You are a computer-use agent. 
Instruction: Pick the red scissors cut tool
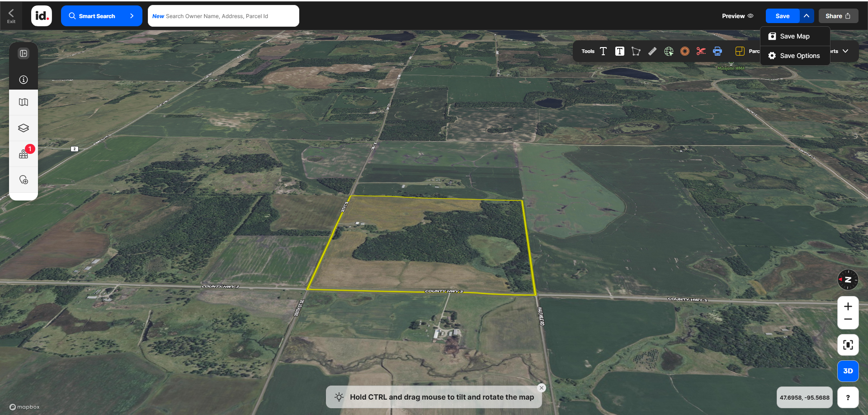coord(701,51)
